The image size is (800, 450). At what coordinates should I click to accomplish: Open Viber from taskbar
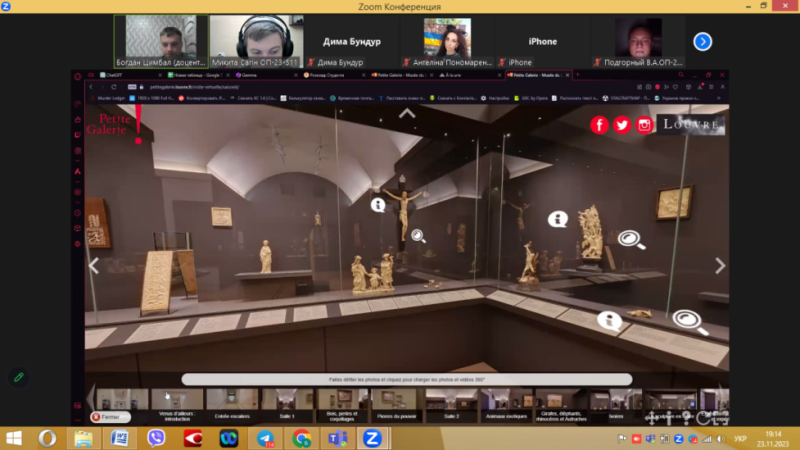(156, 438)
